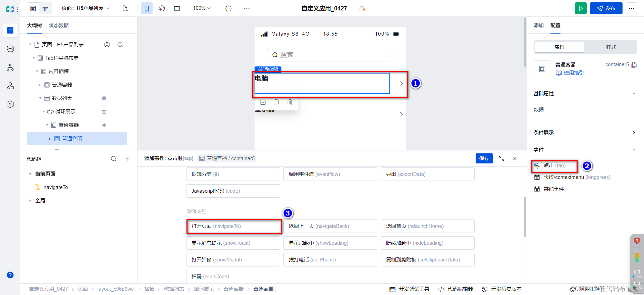Save the event with 保存 button
Screen dimensions: 644x295
click(484, 158)
